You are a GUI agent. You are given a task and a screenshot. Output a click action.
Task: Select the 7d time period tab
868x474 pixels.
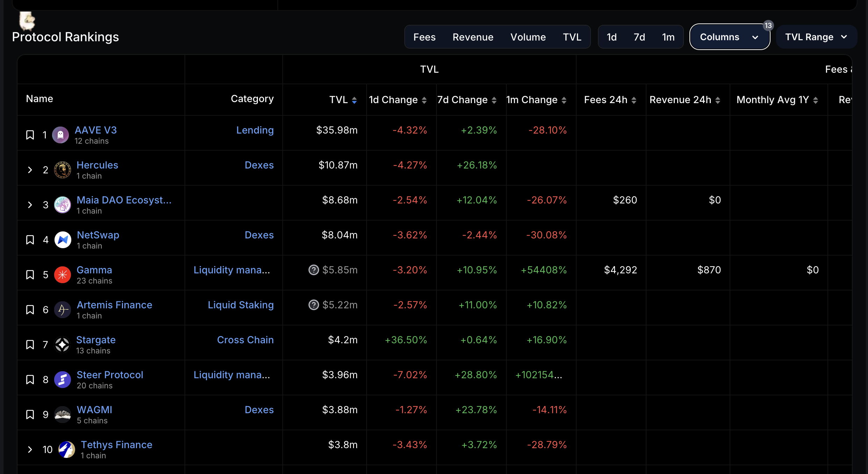[x=639, y=37]
